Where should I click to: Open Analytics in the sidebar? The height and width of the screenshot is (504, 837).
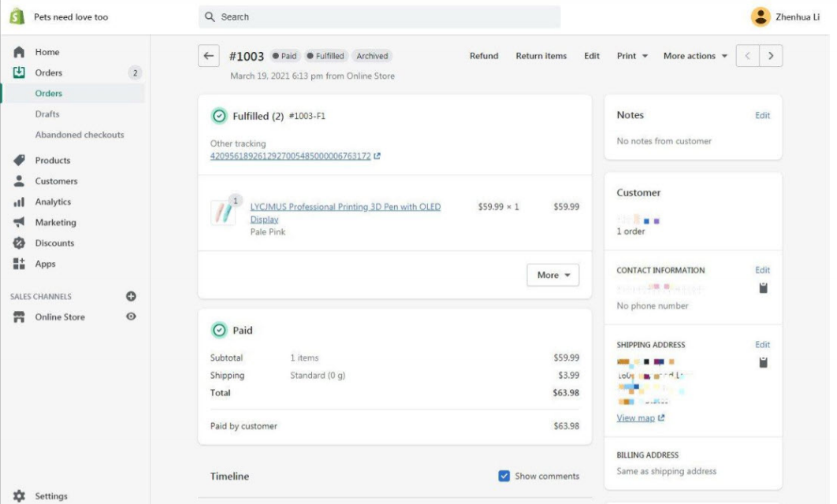53,202
